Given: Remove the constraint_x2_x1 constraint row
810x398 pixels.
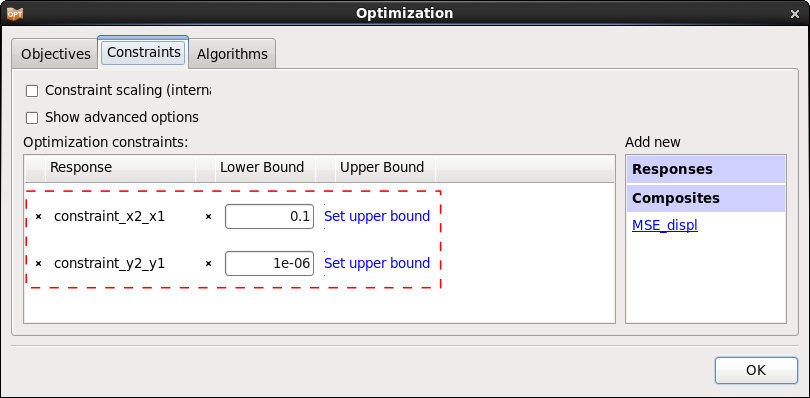Looking at the screenshot, I should (38, 217).
